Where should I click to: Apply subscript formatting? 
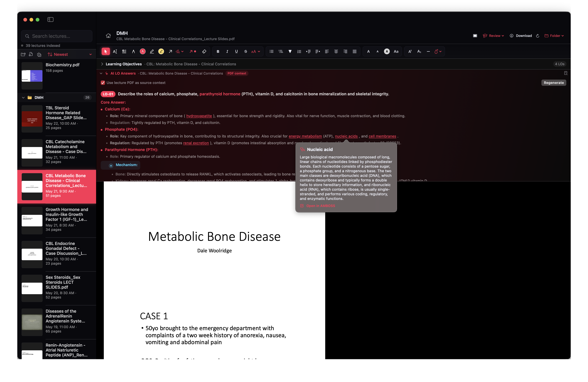pyautogui.click(x=419, y=51)
